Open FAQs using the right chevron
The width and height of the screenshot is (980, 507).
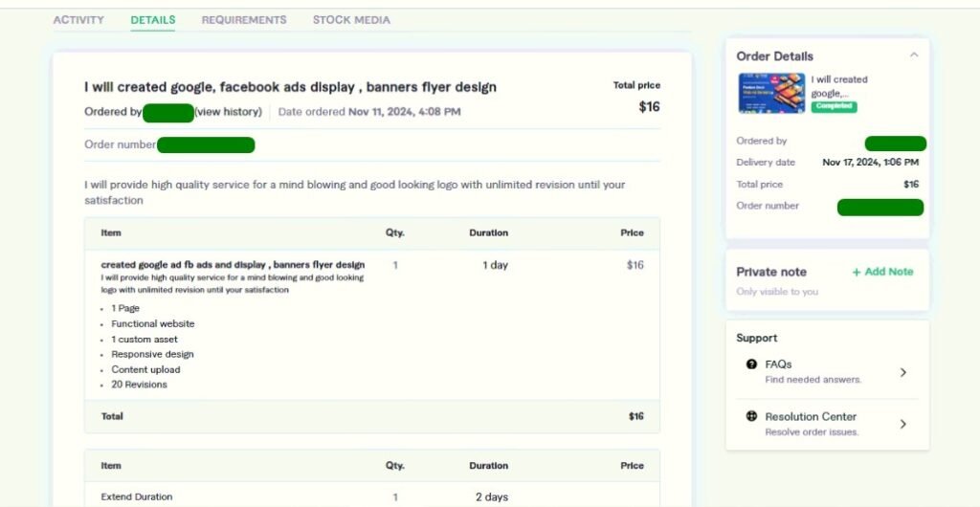pyautogui.click(x=902, y=372)
